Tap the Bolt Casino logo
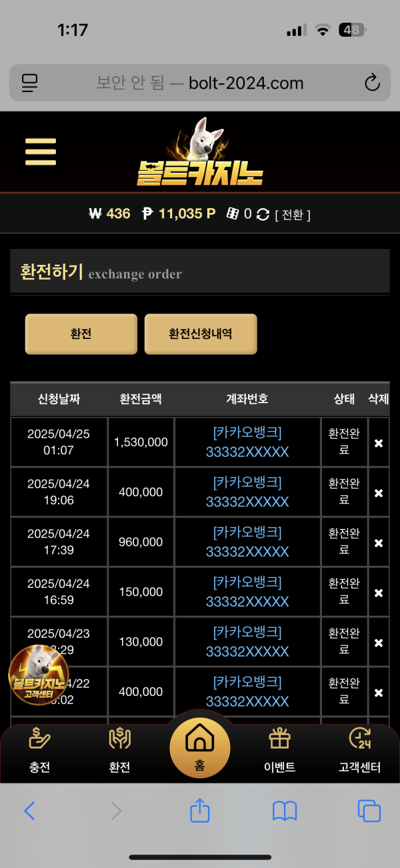Image resolution: width=400 pixels, height=868 pixels. (200, 152)
